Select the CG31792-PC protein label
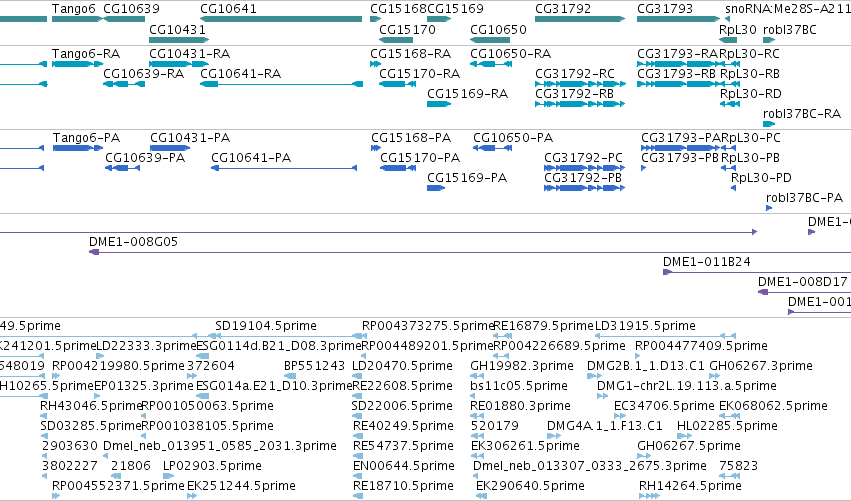The width and height of the screenshot is (851, 501). point(583,158)
